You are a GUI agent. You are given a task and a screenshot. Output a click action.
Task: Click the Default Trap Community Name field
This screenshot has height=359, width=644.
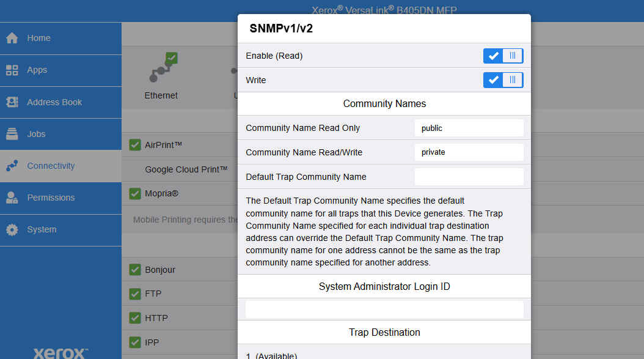469,177
